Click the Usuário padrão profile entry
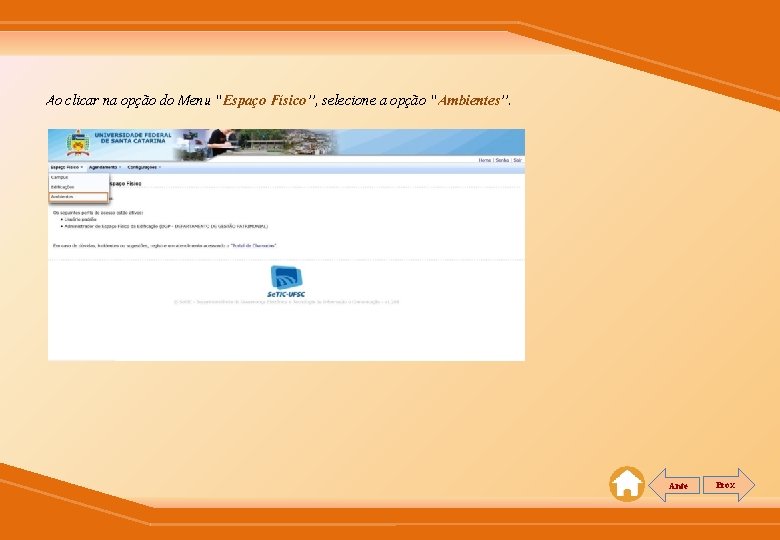780x540 pixels. click(x=81, y=219)
